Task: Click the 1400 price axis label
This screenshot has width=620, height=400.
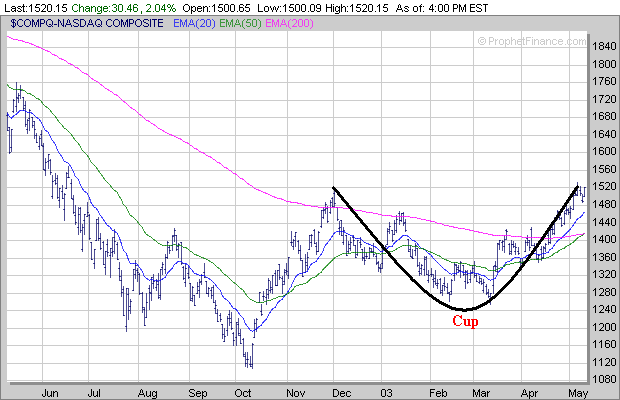Action: coord(604,239)
